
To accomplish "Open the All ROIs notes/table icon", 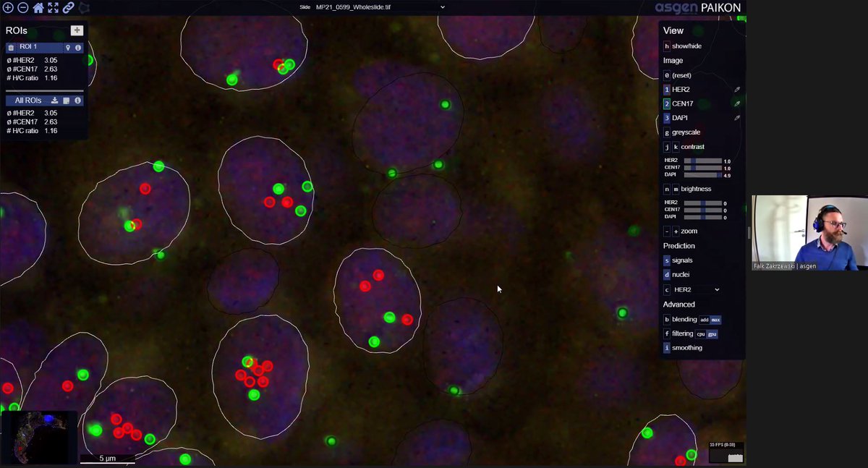I will click(x=66, y=101).
